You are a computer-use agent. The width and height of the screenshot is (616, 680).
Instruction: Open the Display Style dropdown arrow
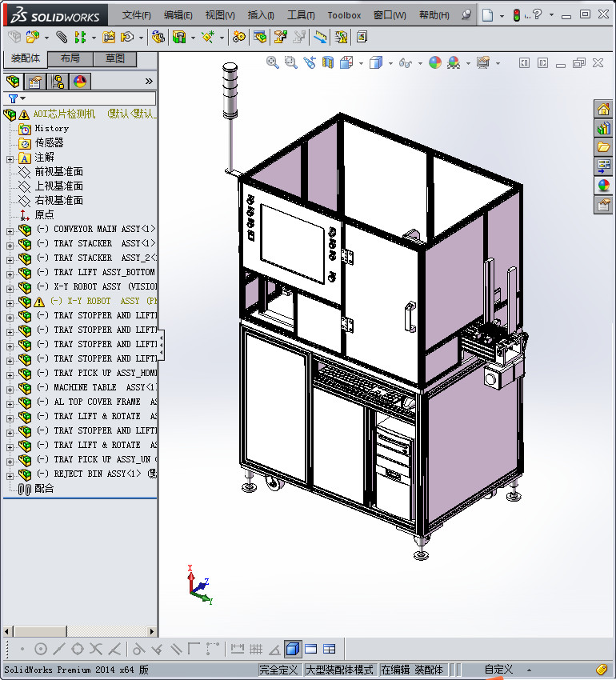(390, 64)
